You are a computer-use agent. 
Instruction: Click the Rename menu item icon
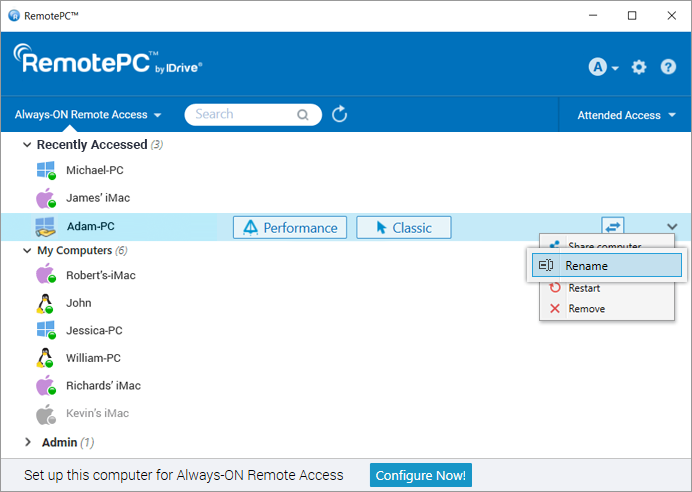point(546,265)
